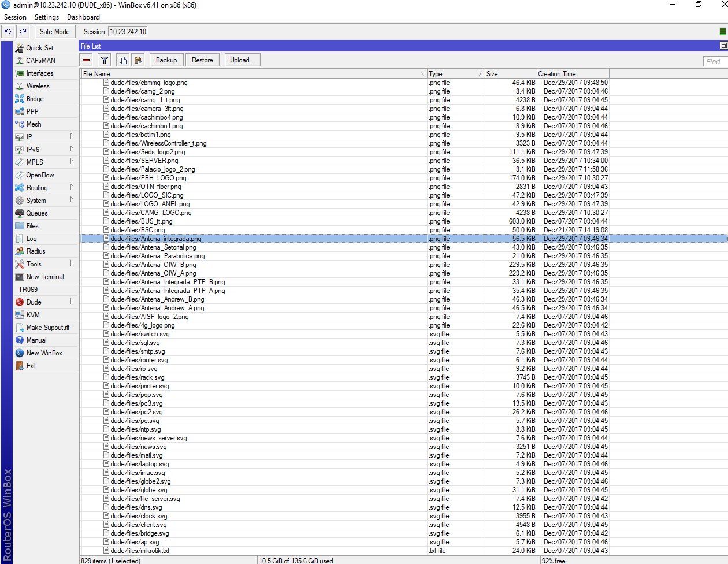Viewport: 728px width, 564px height.
Task: Click the Backup button
Action: point(168,60)
